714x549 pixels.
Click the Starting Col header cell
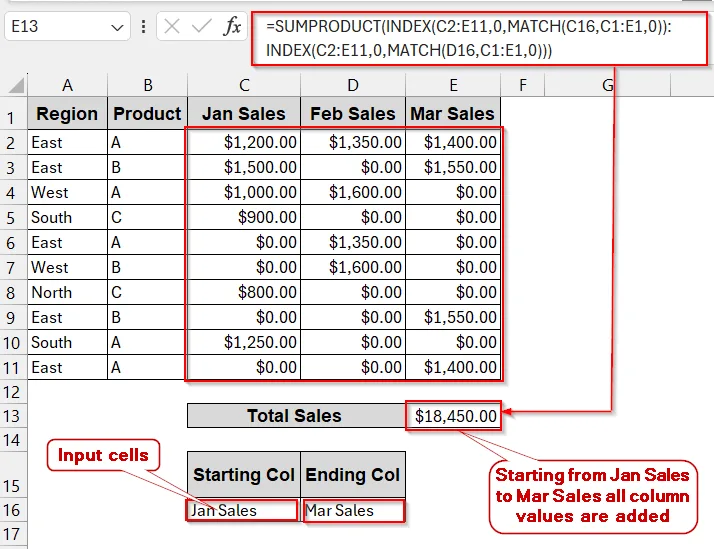click(244, 475)
